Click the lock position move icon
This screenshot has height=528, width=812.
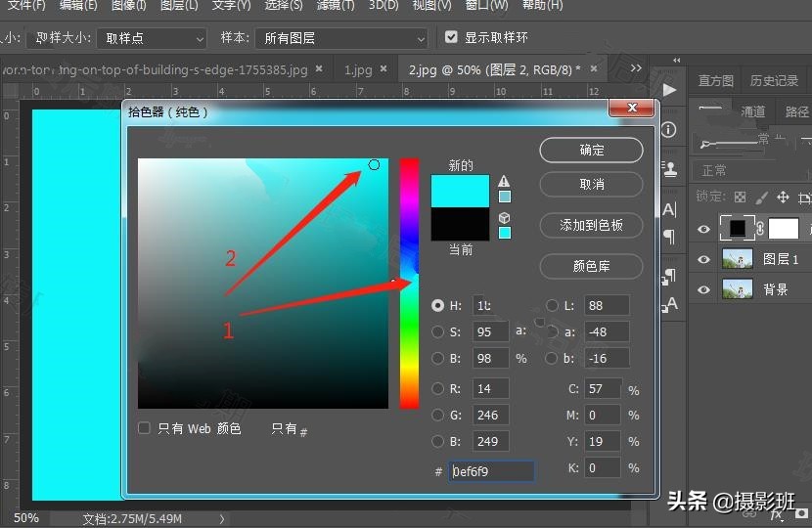[781, 197]
